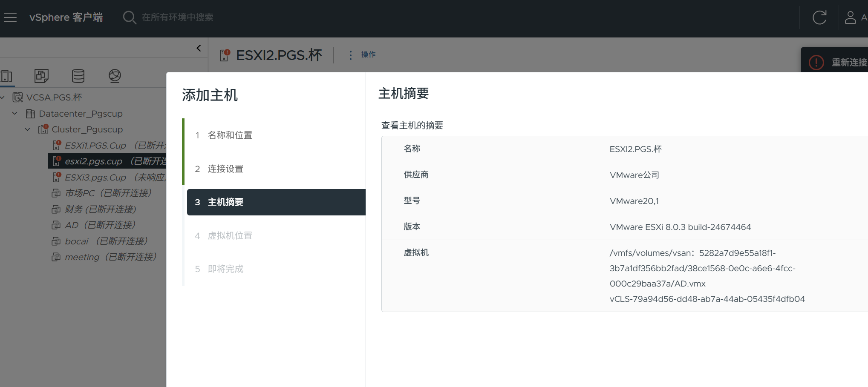868x387 pixels.
Task: Collapse the Datacenter_Pgscup tree node
Action: click(15, 113)
